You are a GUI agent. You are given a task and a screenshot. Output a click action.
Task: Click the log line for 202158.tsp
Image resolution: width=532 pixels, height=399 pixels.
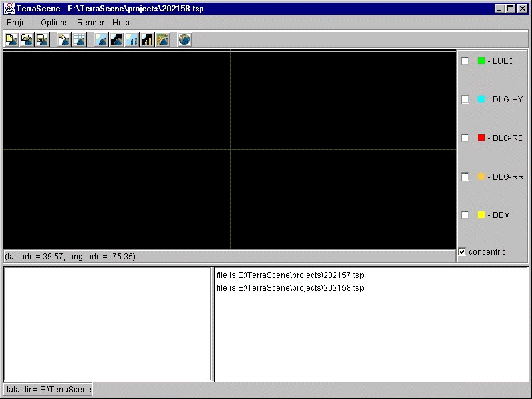[x=291, y=288]
